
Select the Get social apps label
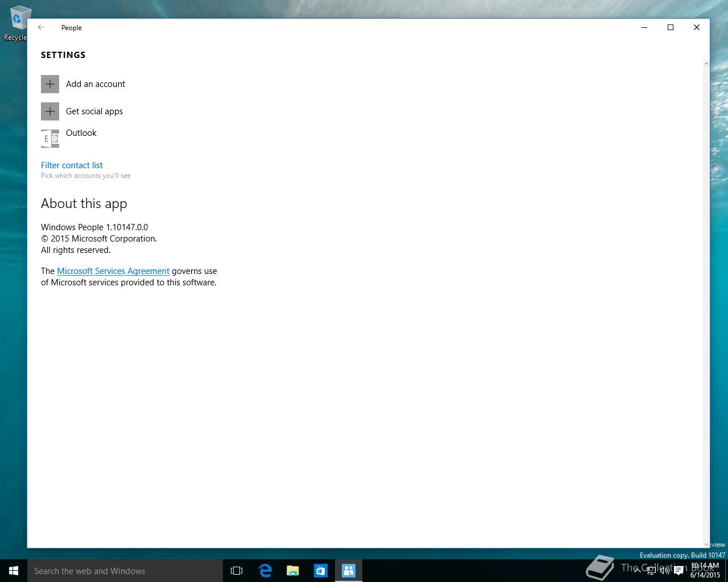point(94,111)
